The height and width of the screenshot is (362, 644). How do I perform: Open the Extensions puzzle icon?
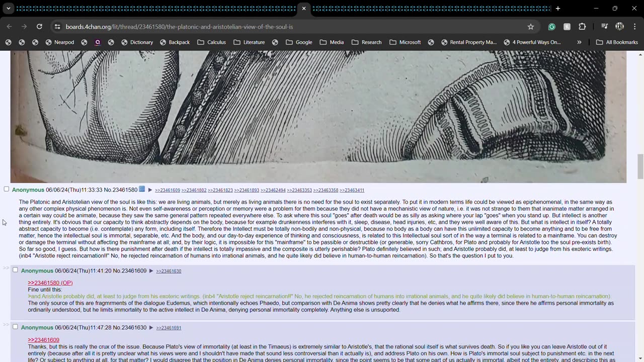(x=582, y=27)
